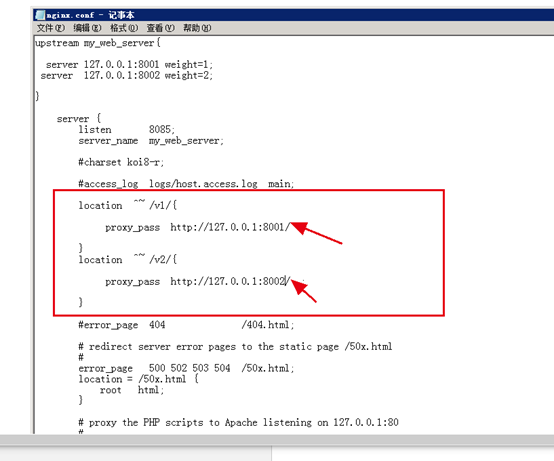Click the 'server 127.0.0.1:8001 weight=1;' line
Screen dimensions: 554x461
(x=129, y=65)
